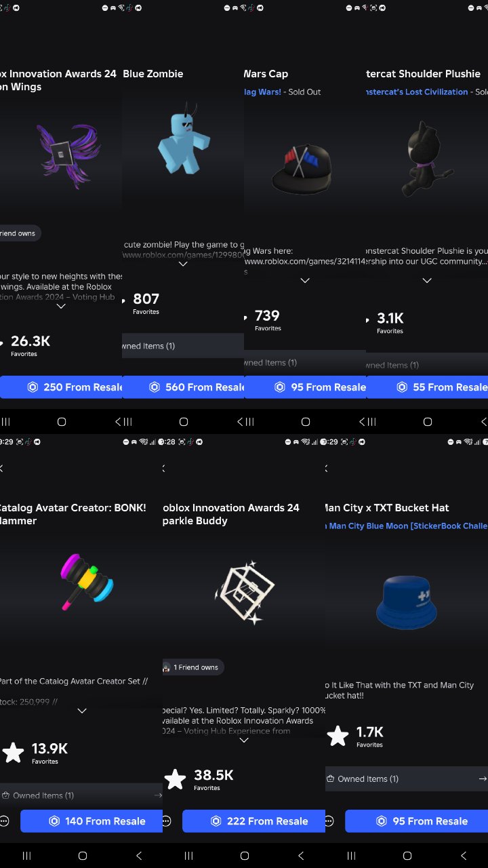This screenshot has height=868, width=488.
Task: Tap Android back button below Bucket Hat resale button
Action: pyautogui.click(x=464, y=856)
